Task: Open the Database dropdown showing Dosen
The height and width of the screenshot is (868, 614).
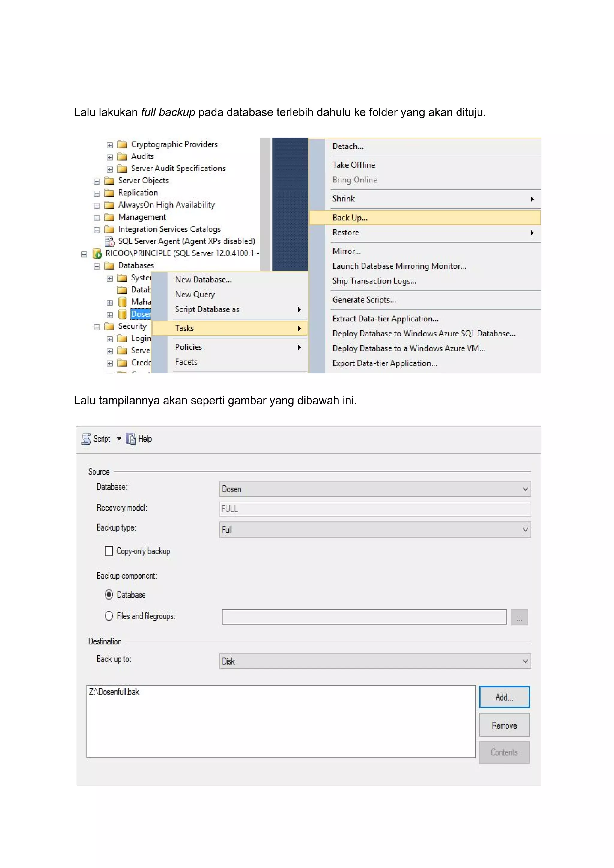Action: tap(375, 489)
